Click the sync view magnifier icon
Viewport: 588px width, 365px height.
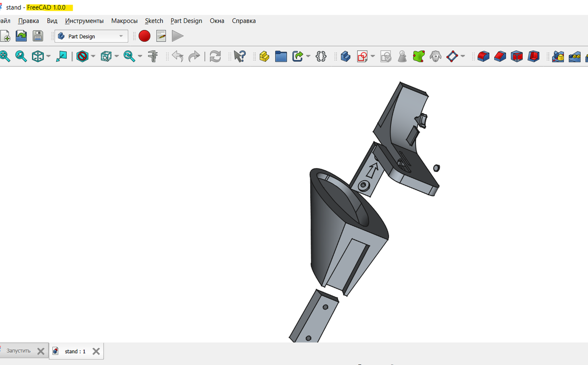pyautogui.click(x=129, y=56)
